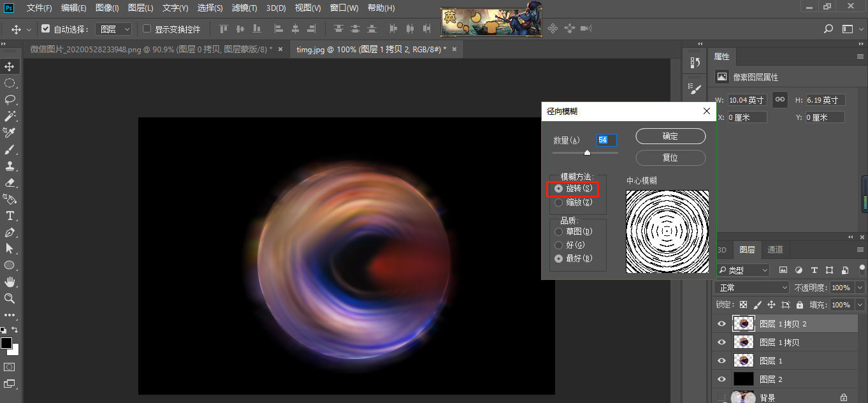This screenshot has width=868, height=403.
Task: Select the Horizontal Type tool
Action: [10, 216]
